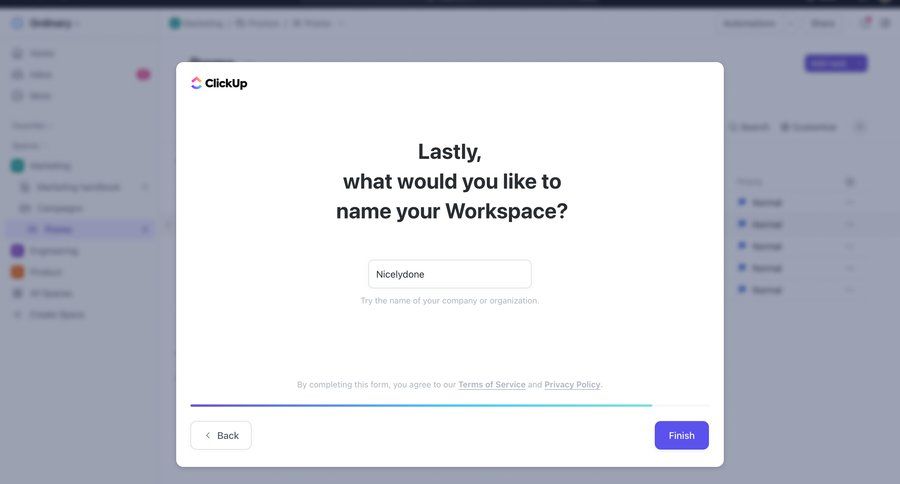
Task: Click the orange Product space icon in sidebar
Action: [x=18, y=272]
